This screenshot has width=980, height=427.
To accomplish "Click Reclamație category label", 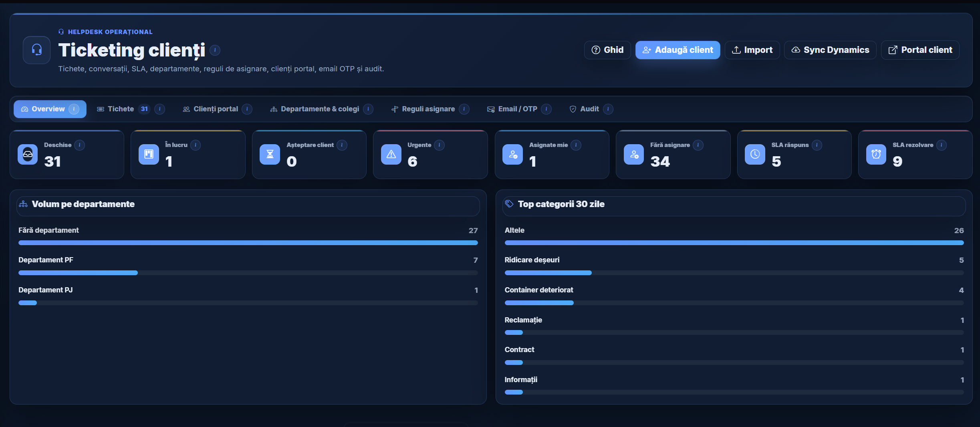I will tap(523, 320).
